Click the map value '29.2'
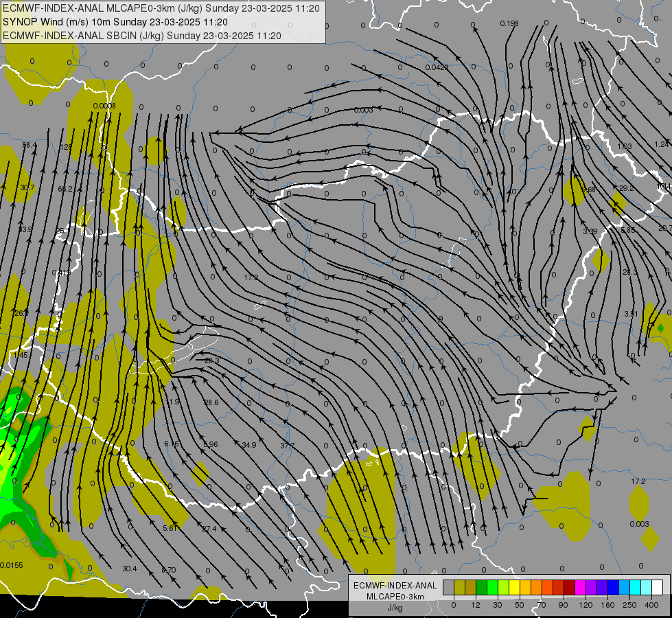Viewport: 672px width, 618px height. point(627,188)
